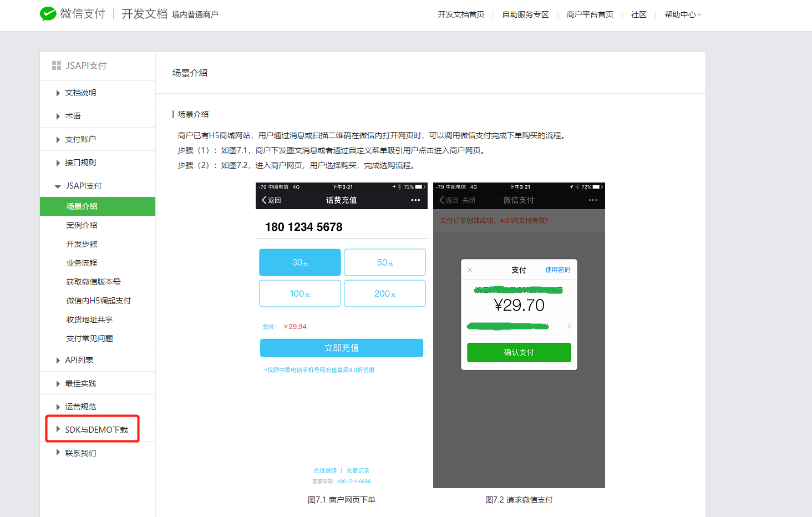
Task: Click the 图7.1 商户网页下单 caption
Action: [x=342, y=500]
